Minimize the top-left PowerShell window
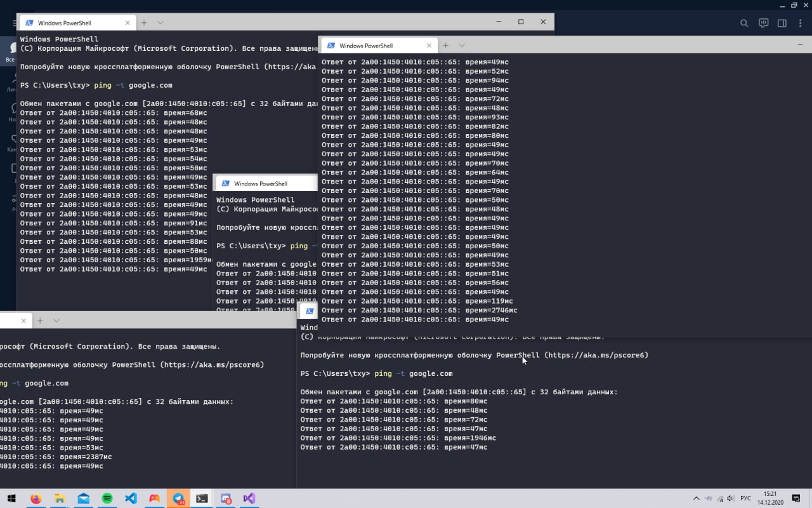 click(499, 22)
